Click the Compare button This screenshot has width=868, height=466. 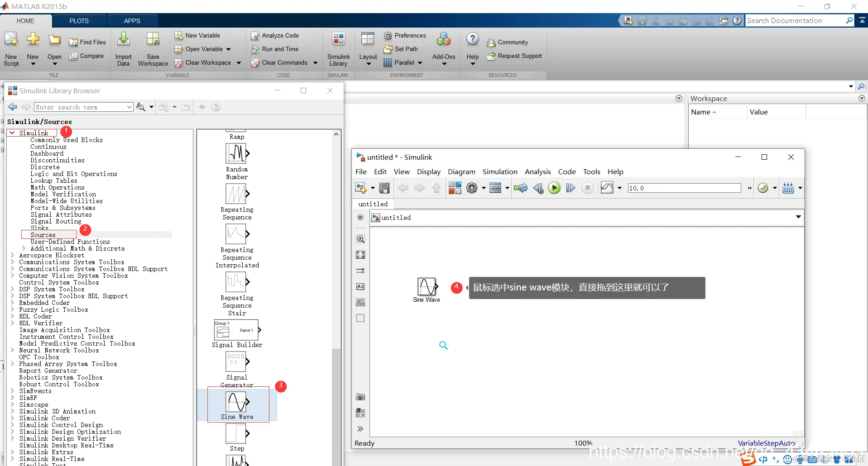coord(86,56)
